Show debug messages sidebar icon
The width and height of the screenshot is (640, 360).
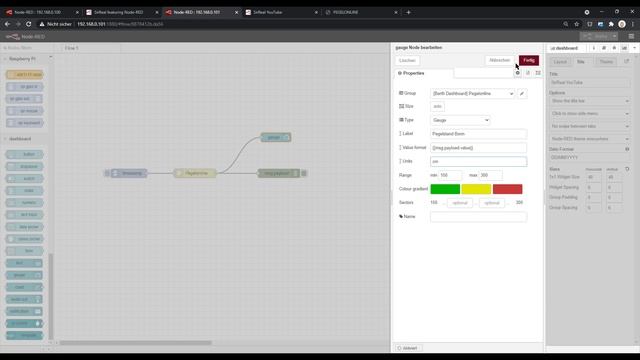pyautogui.click(x=604, y=48)
